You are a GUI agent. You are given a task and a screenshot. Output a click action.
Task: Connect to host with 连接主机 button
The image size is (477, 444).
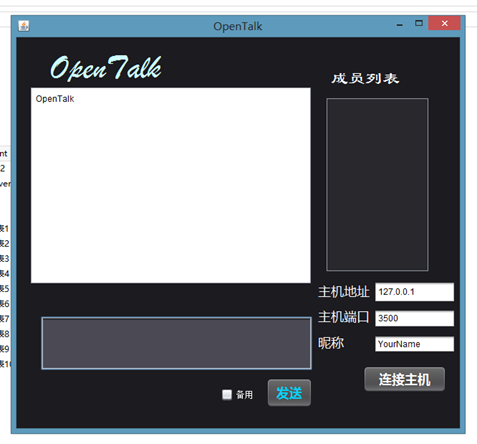point(404,379)
